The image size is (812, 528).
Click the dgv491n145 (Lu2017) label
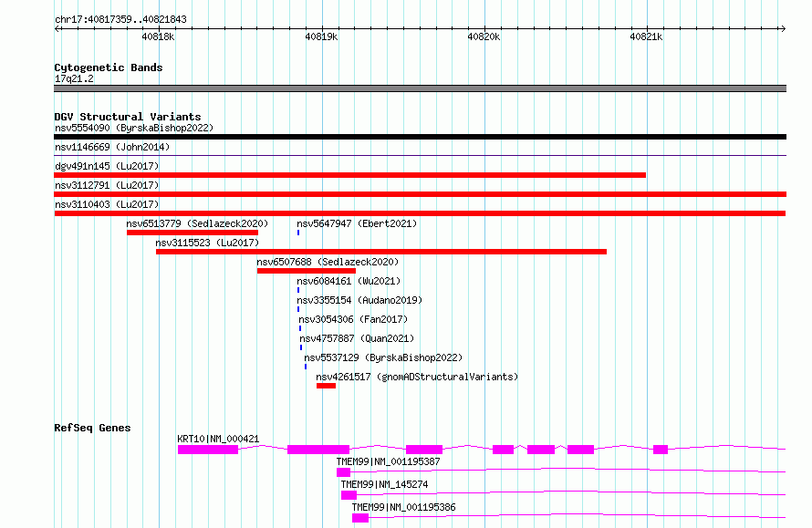pyautogui.click(x=107, y=166)
